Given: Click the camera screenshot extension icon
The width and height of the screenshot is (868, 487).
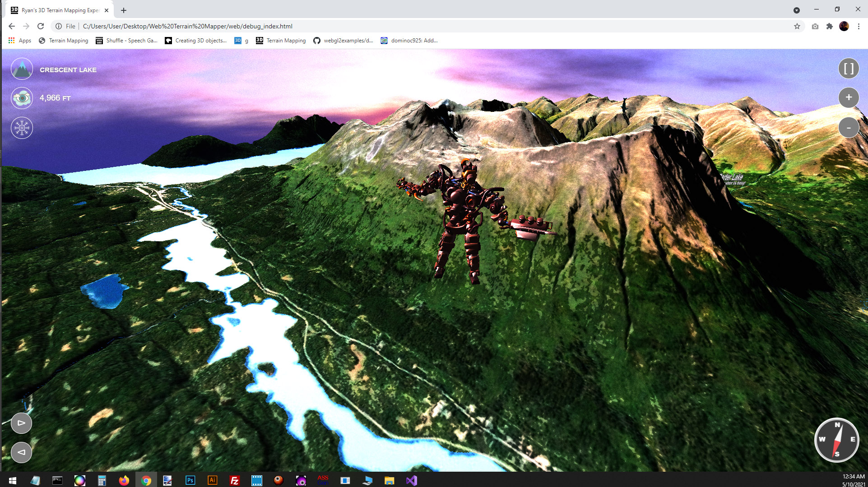Looking at the screenshot, I should [815, 26].
